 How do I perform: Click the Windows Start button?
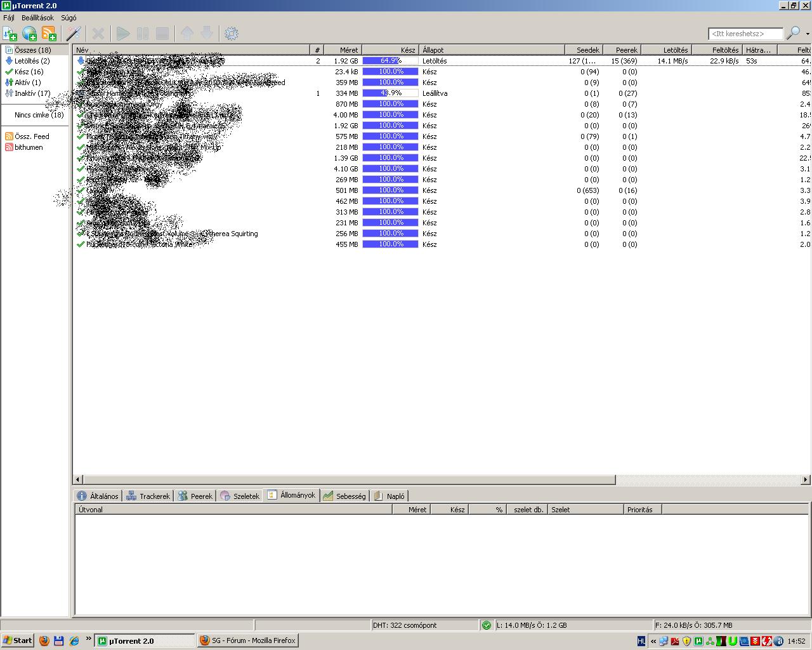coord(17,640)
